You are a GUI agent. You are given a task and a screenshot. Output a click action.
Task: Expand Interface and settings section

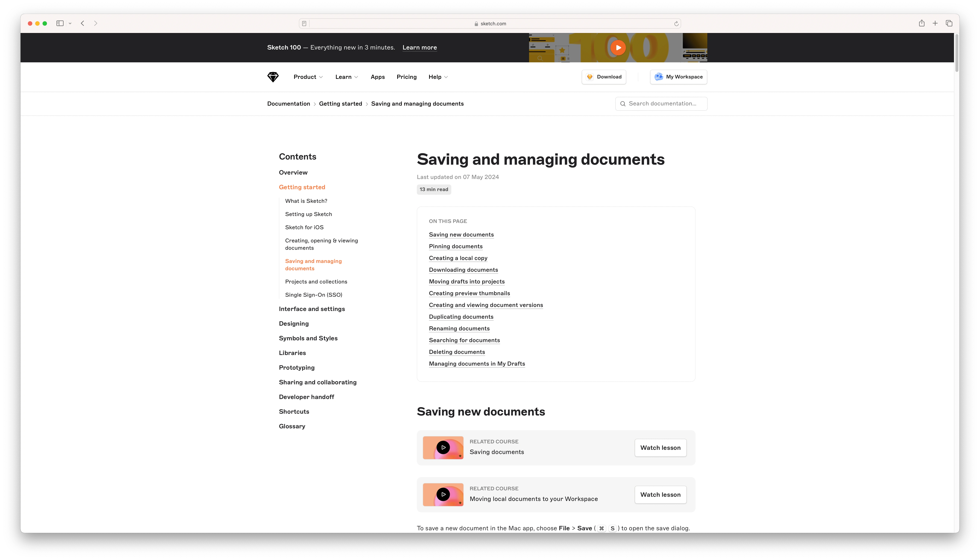point(312,309)
